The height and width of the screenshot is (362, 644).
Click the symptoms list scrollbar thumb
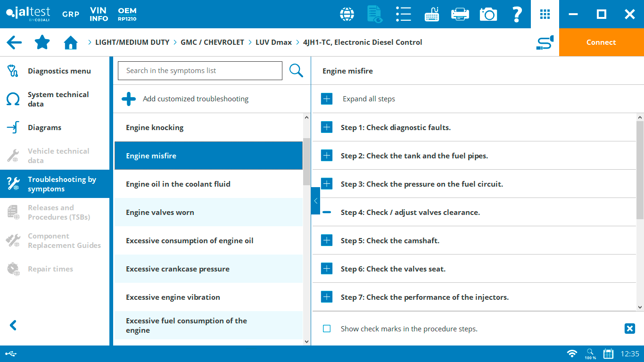coord(306,161)
